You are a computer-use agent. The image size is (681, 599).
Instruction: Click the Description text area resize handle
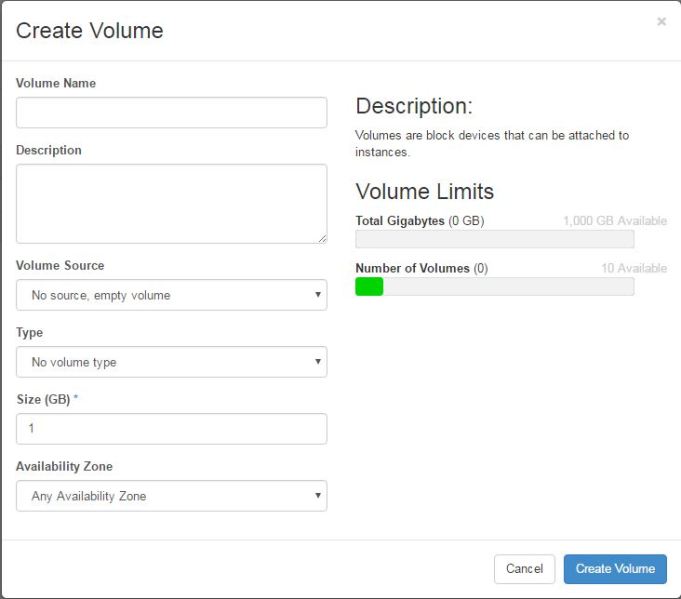tap(322, 238)
